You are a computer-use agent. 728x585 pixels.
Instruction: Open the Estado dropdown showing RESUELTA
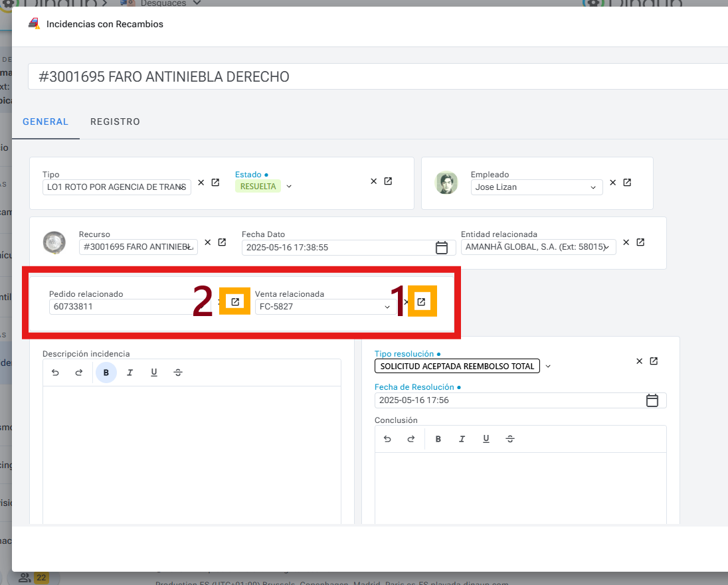(288, 186)
